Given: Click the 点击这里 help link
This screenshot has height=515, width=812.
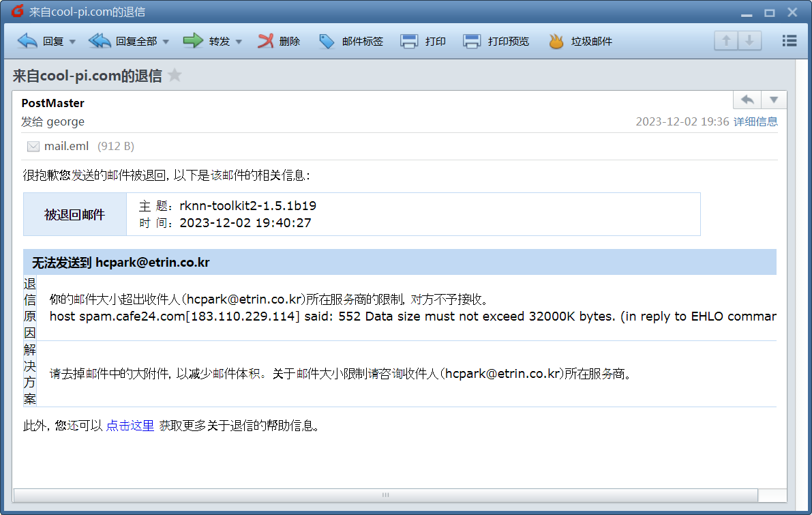Looking at the screenshot, I should (130, 426).
